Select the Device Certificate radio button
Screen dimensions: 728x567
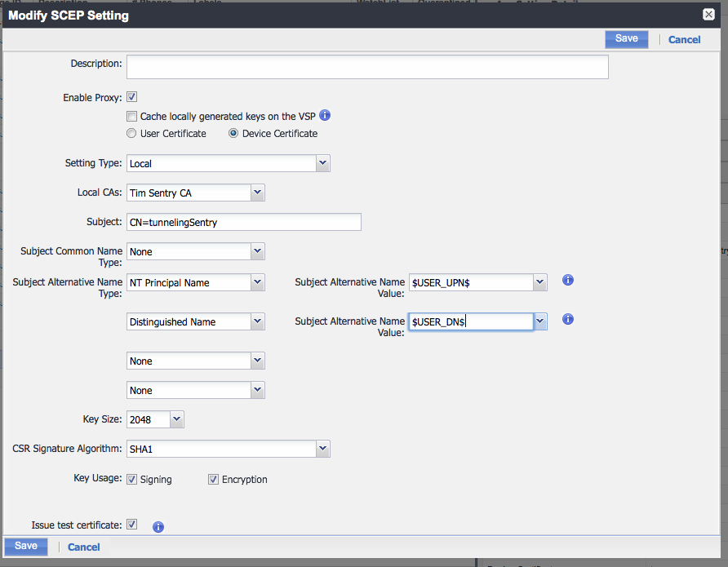click(x=234, y=133)
